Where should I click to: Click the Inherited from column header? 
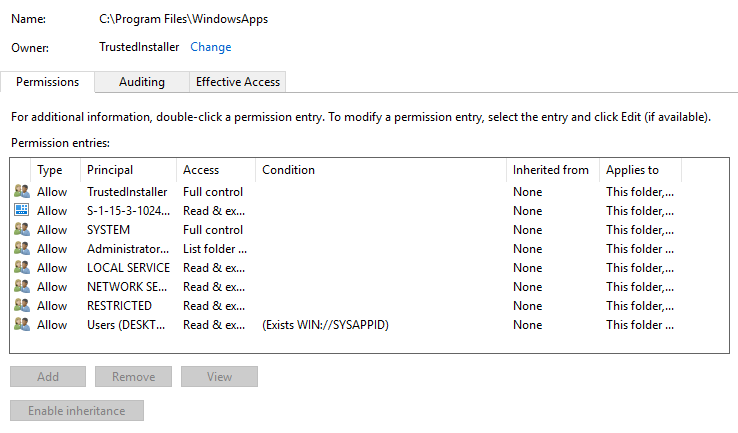tap(551, 170)
